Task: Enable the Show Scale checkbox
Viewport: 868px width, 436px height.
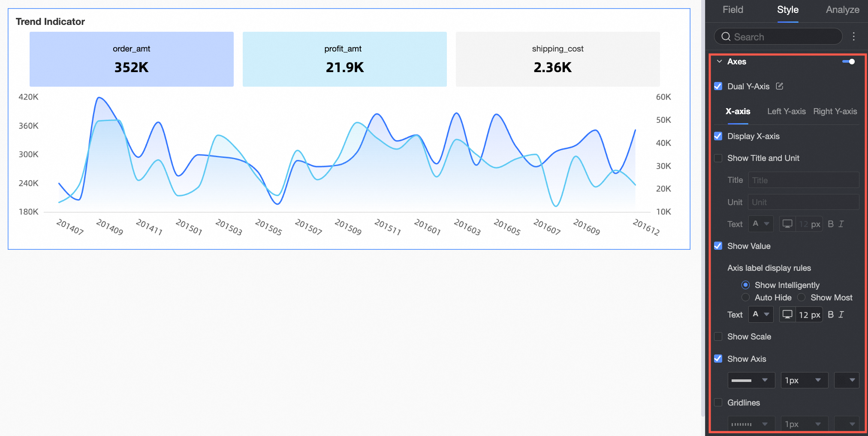Action: [x=718, y=336]
